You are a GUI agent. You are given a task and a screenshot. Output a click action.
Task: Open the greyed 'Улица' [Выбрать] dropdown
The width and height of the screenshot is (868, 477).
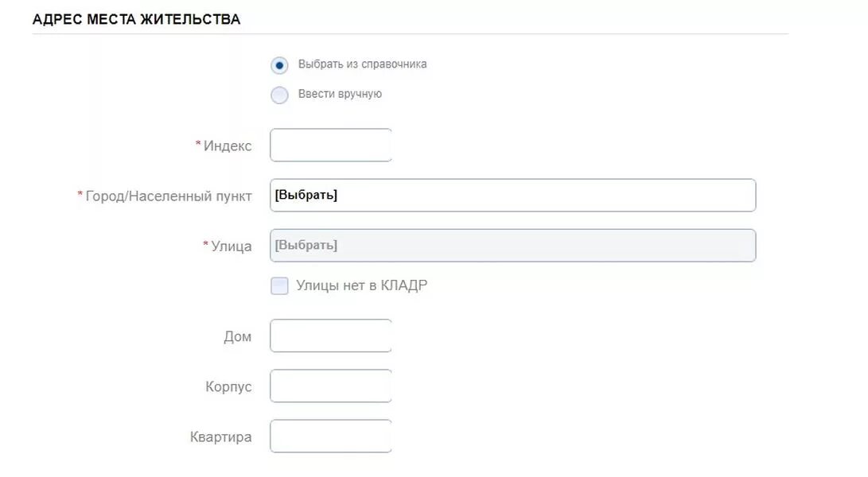512,246
